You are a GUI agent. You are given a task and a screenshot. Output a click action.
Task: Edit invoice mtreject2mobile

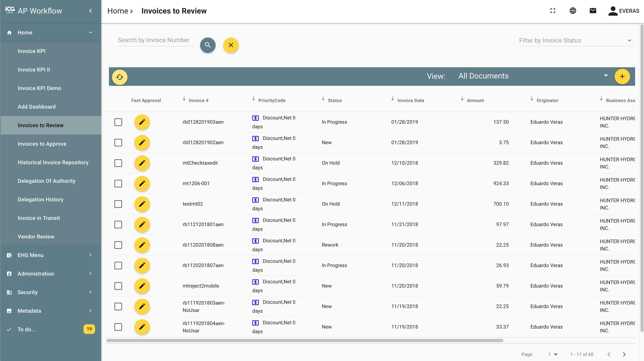(142, 286)
